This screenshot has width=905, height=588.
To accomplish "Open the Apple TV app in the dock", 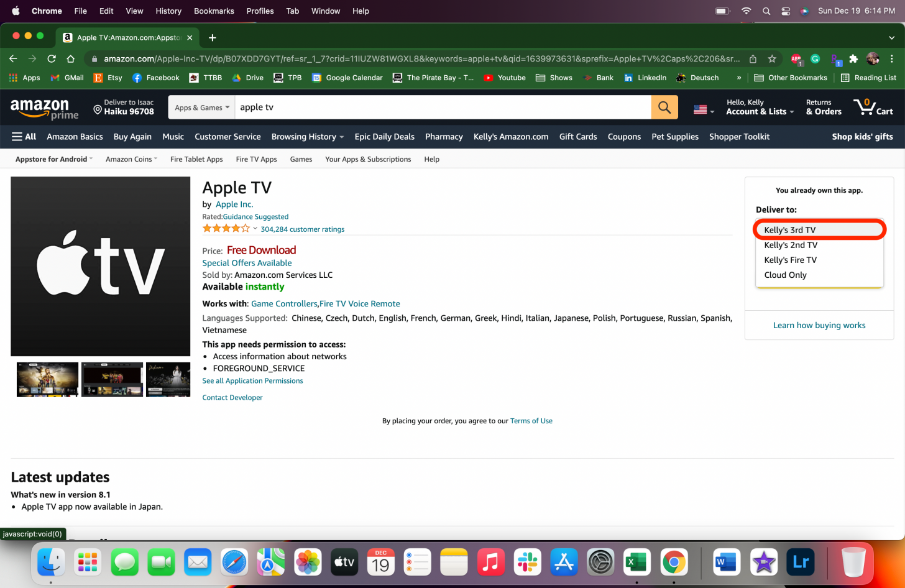I will [x=344, y=563].
